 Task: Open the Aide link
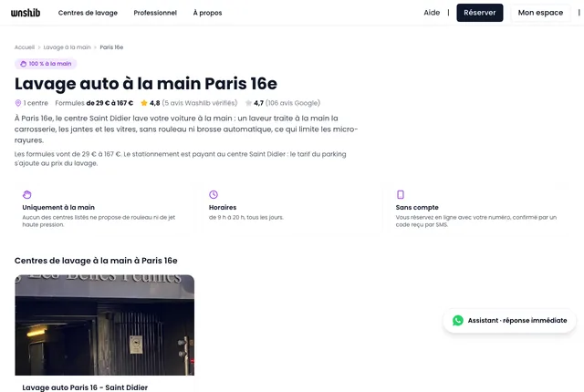click(432, 13)
